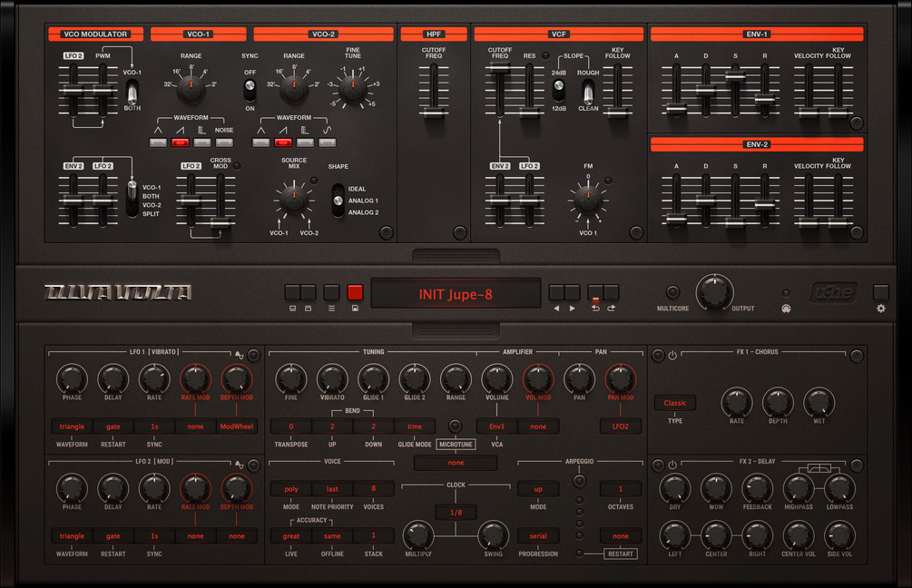Image resolution: width=912 pixels, height=588 pixels.
Task: Open arpeggio progression selector showing serial
Action: [x=538, y=536]
